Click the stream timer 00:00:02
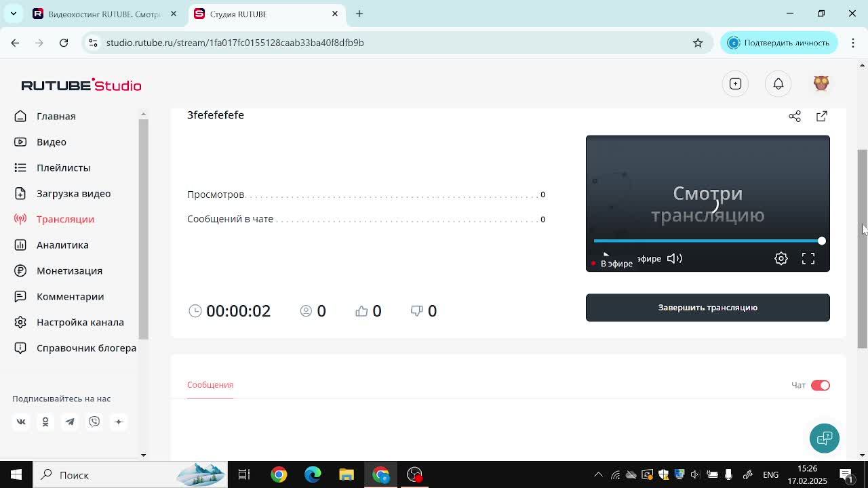 point(238,310)
